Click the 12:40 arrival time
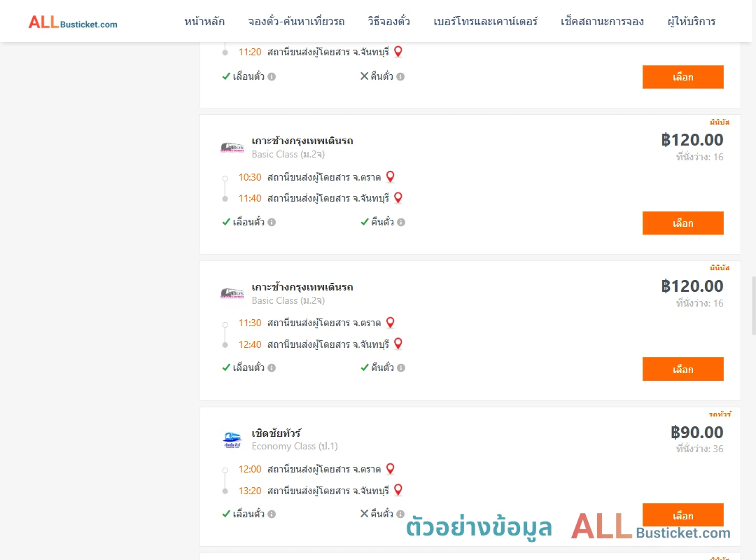 tap(250, 344)
